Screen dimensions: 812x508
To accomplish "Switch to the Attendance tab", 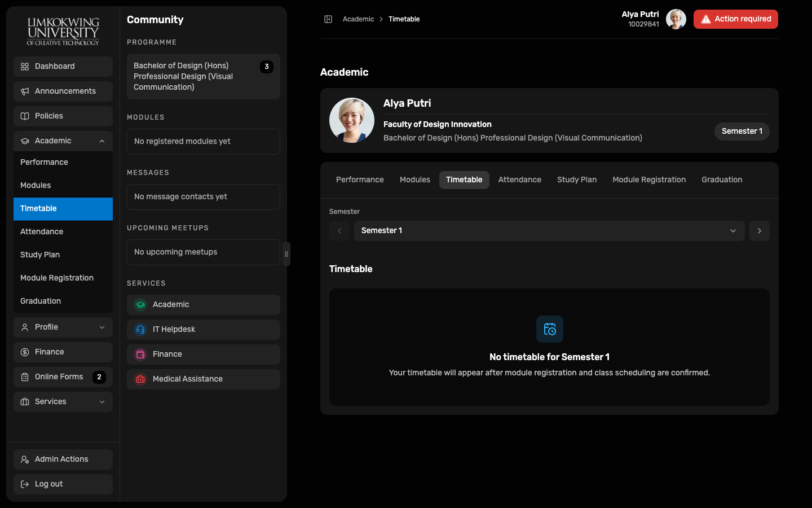I will [519, 180].
